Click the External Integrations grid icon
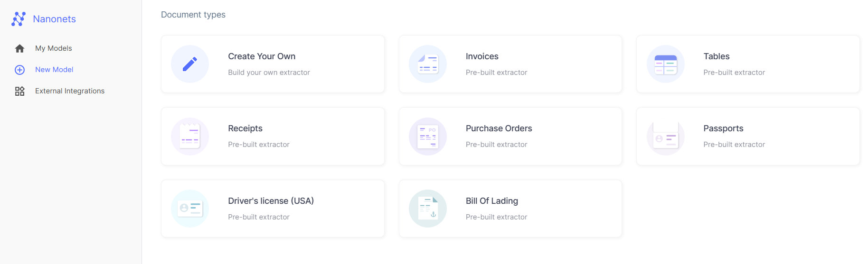 [19, 91]
